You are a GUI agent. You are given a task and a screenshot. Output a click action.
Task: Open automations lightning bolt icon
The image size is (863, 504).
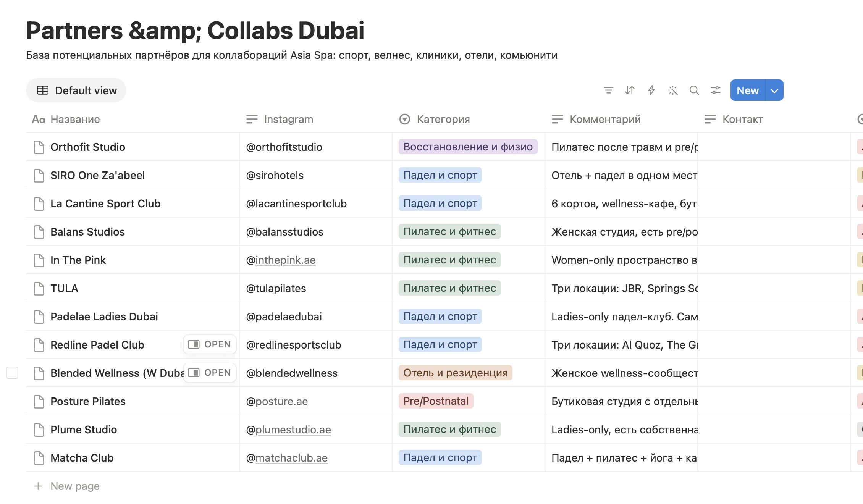tap(651, 90)
